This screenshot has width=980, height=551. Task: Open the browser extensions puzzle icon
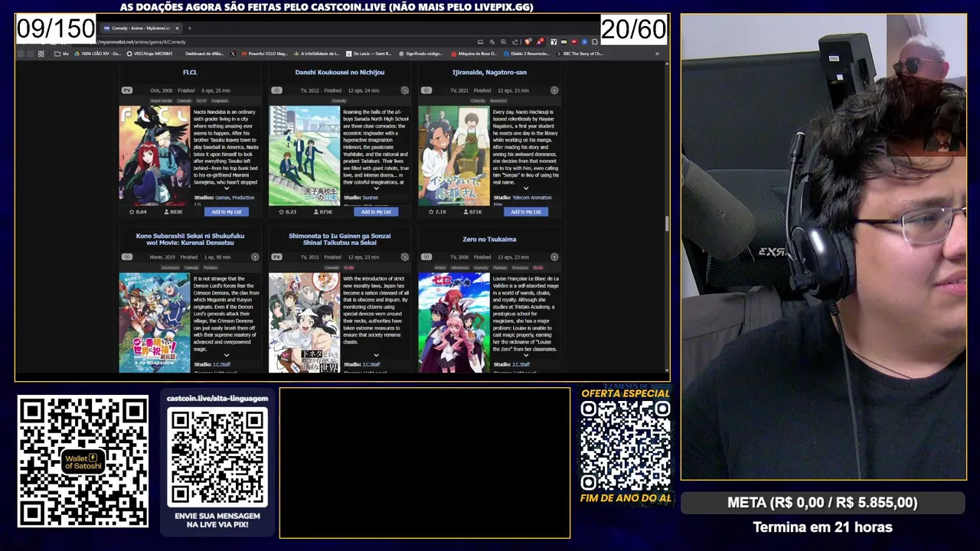tap(595, 42)
